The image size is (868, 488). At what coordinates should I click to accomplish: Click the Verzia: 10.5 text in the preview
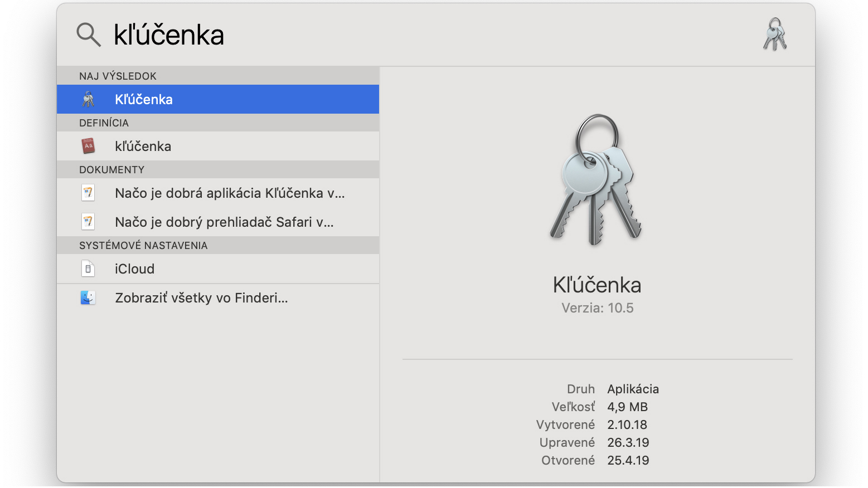[597, 308]
